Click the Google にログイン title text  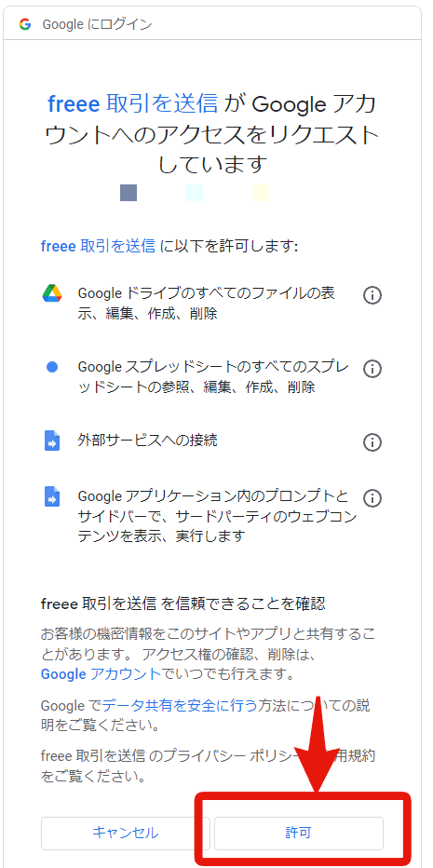(98, 24)
